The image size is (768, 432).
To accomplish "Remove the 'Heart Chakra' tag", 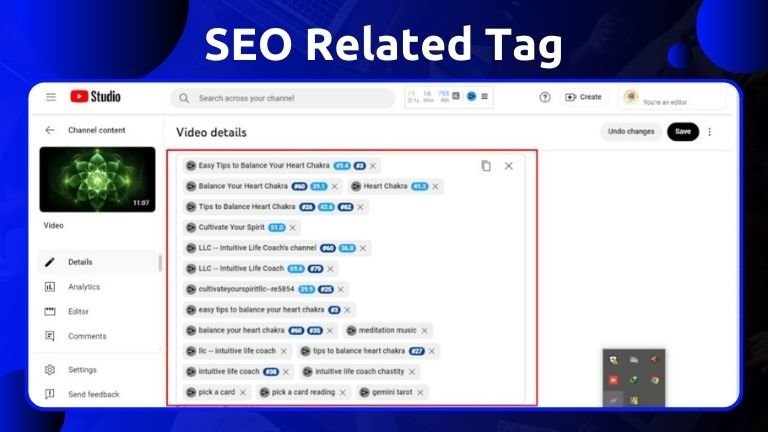I will (x=435, y=186).
